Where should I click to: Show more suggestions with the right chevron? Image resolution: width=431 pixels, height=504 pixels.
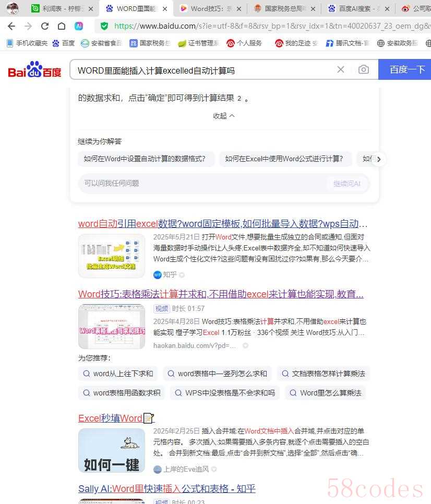379,159
